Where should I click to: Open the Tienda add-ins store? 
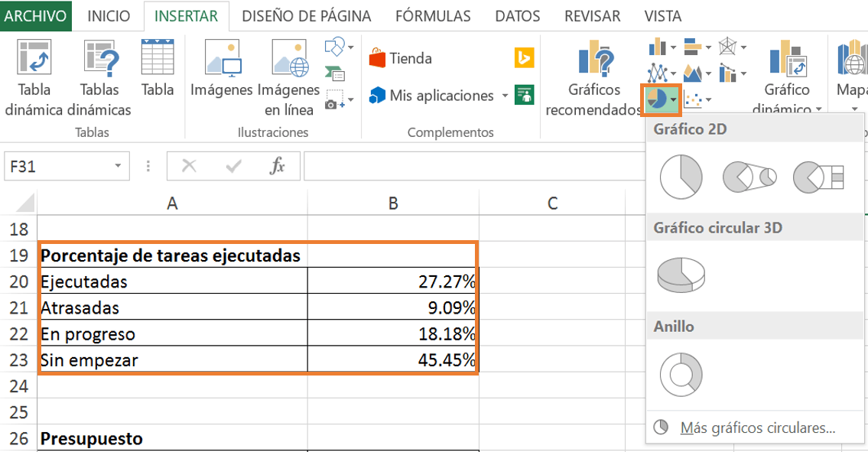click(x=401, y=58)
